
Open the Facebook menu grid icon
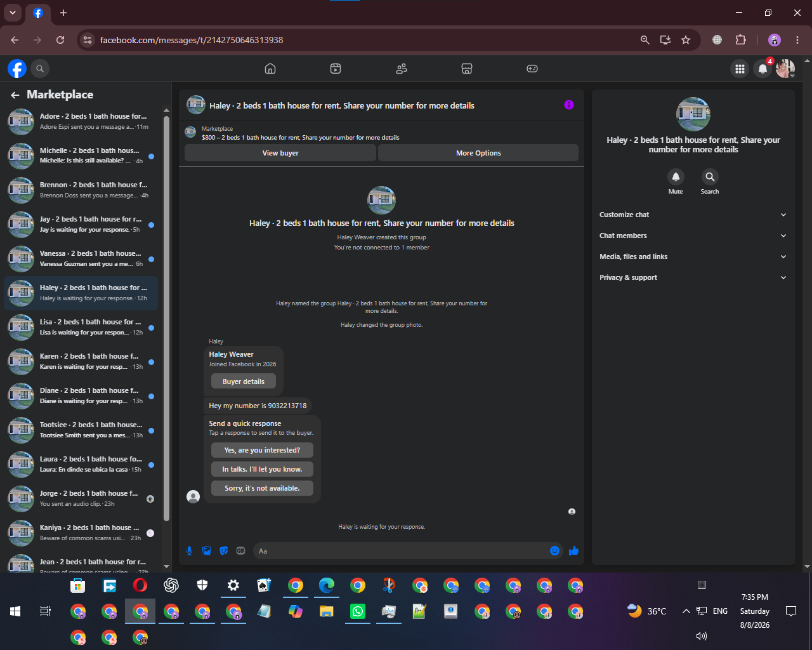point(740,69)
